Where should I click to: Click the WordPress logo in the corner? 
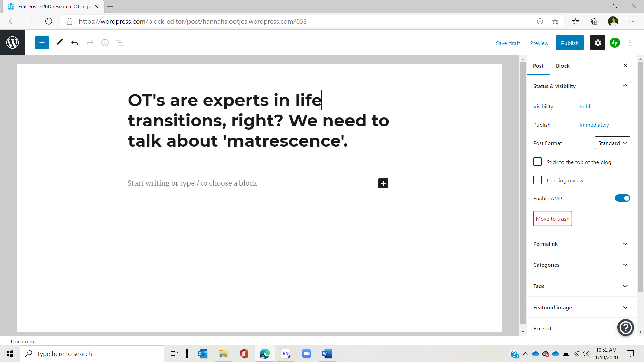[12, 43]
